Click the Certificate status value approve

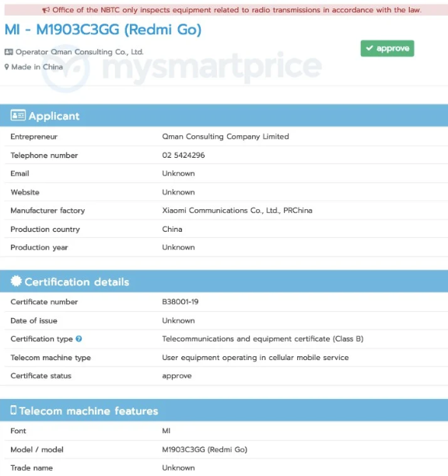177,376
